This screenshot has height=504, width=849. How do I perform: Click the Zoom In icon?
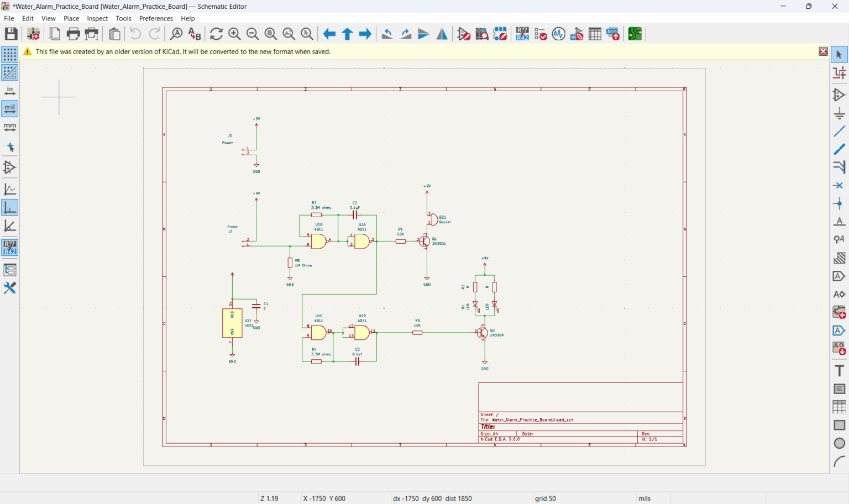[234, 34]
